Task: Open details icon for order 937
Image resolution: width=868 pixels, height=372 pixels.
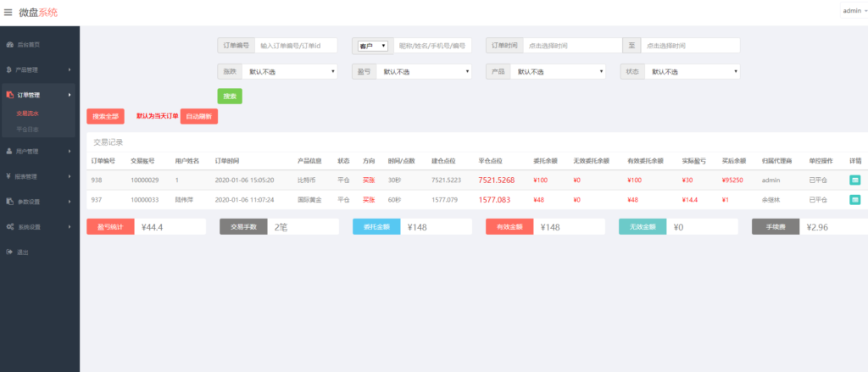Action: tap(854, 199)
